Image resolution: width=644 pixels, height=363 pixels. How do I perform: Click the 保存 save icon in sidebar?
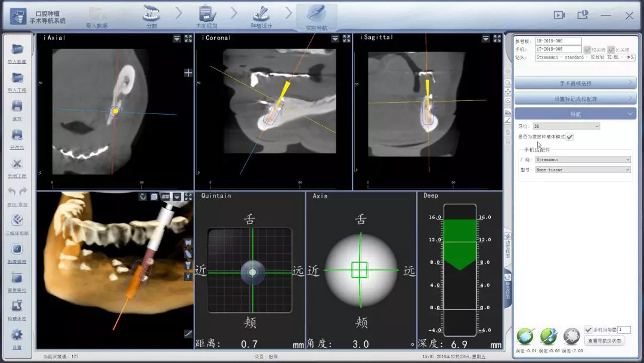(x=17, y=107)
